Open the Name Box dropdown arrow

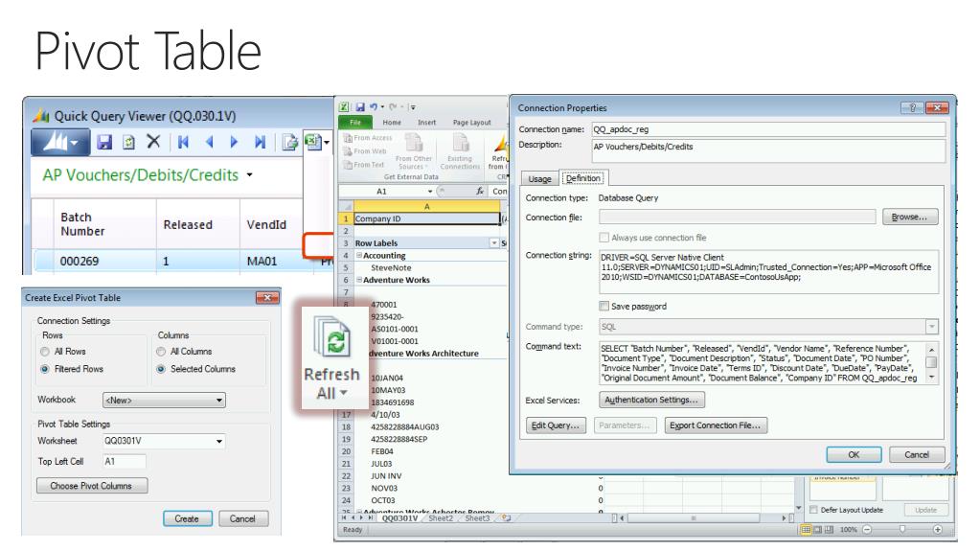click(x=430, y=192)
